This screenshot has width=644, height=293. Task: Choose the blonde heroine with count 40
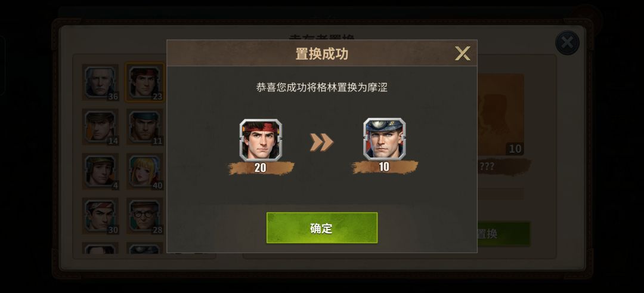coord(144,171)
